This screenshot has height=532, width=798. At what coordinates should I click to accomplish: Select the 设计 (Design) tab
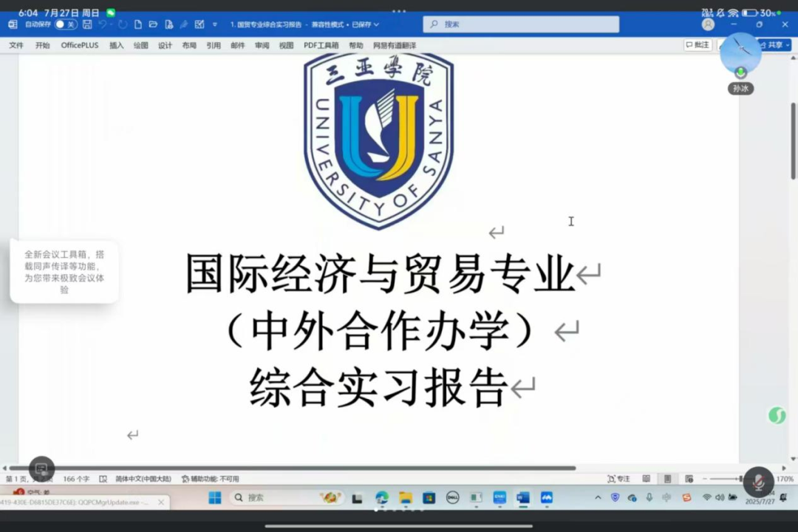click(165, 45)
